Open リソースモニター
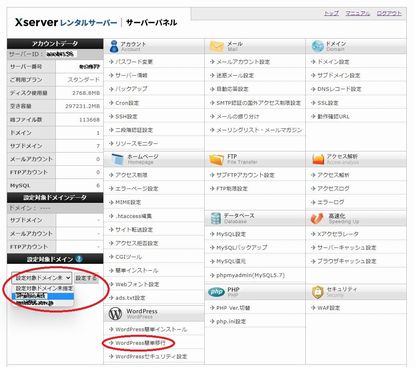 click(137, 144)
